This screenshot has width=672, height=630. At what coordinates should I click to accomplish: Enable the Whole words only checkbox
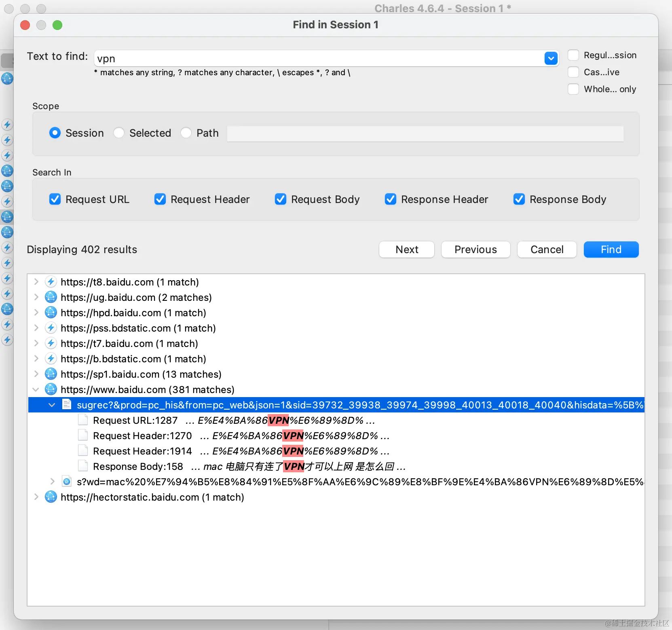coord(573,89)
